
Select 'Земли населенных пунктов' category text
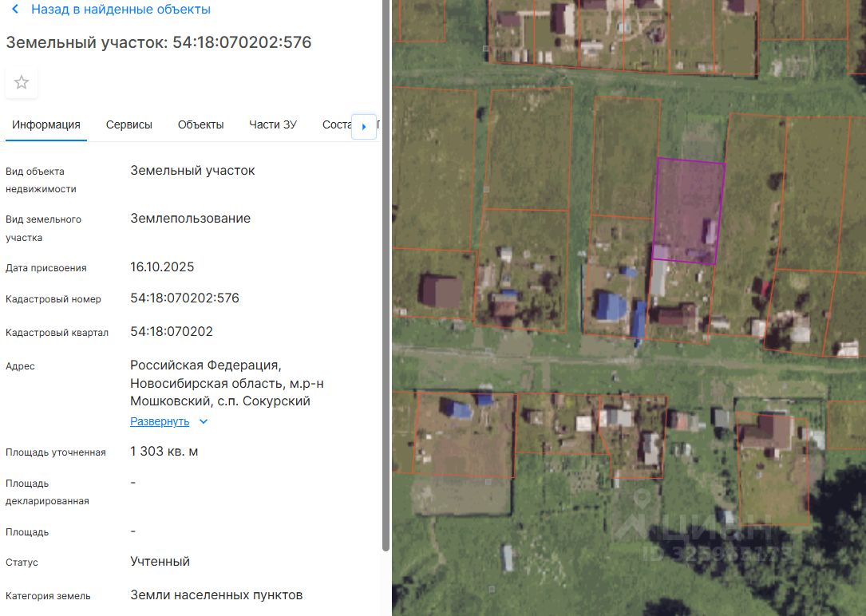[216, 595]
